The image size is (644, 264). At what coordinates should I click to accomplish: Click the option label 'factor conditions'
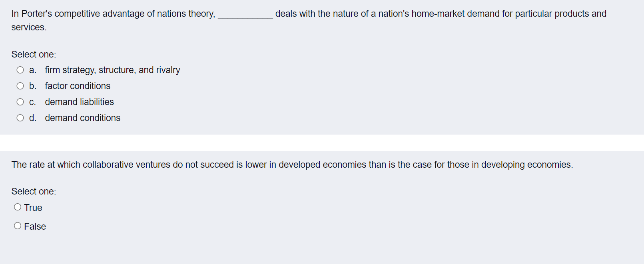pos(77,85)
